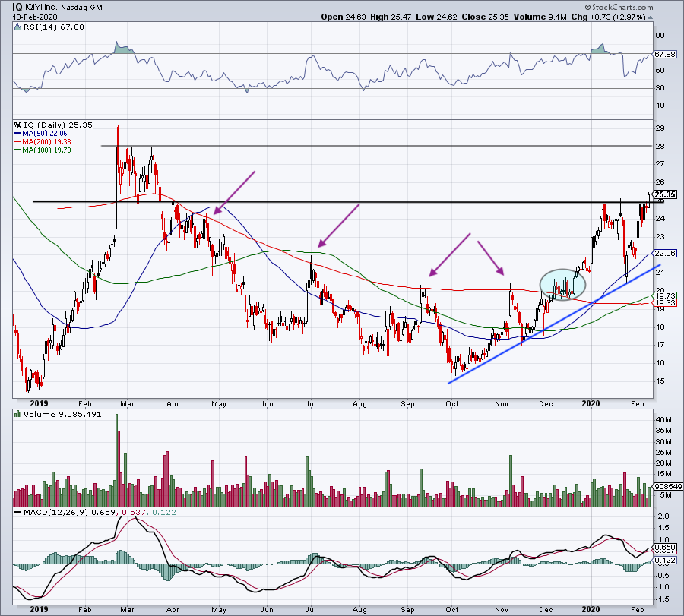Select the Open 24.63 value

tap(343, 17)
